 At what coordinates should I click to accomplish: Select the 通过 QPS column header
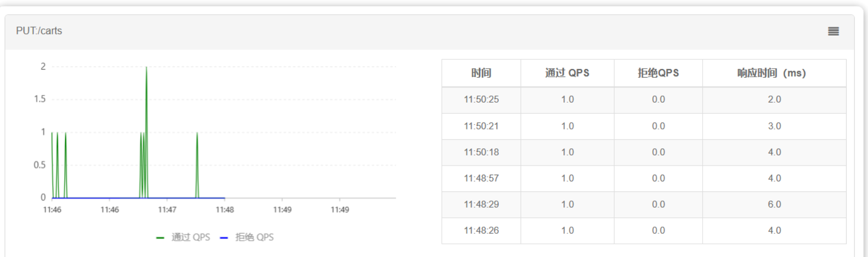pyautogui.click(x=567, y=73)
